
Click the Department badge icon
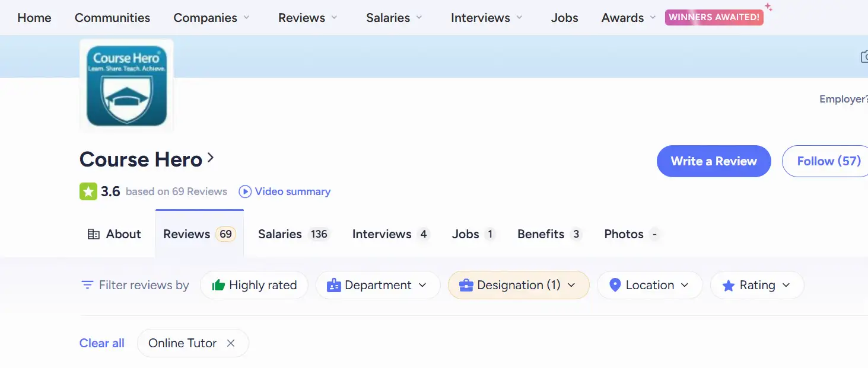click(334, 285)
